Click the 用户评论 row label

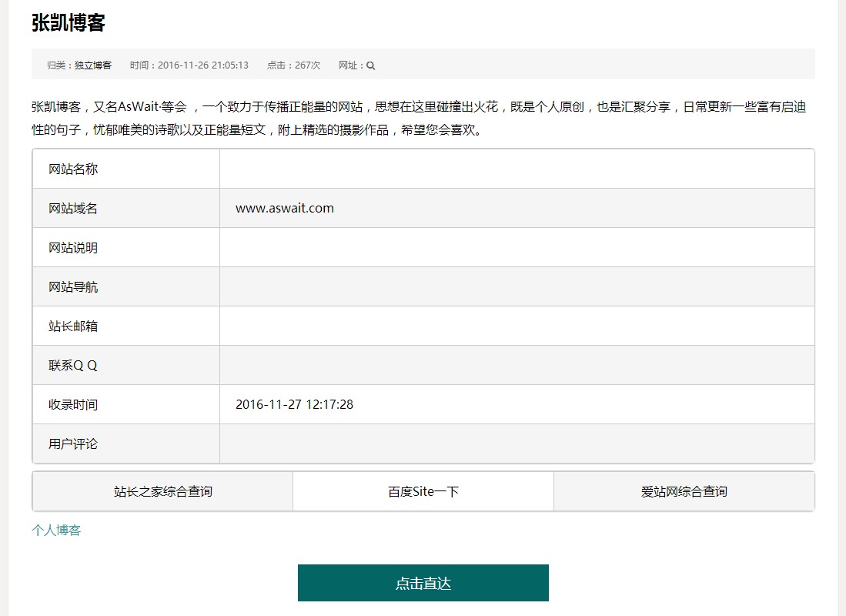(73, 444)
